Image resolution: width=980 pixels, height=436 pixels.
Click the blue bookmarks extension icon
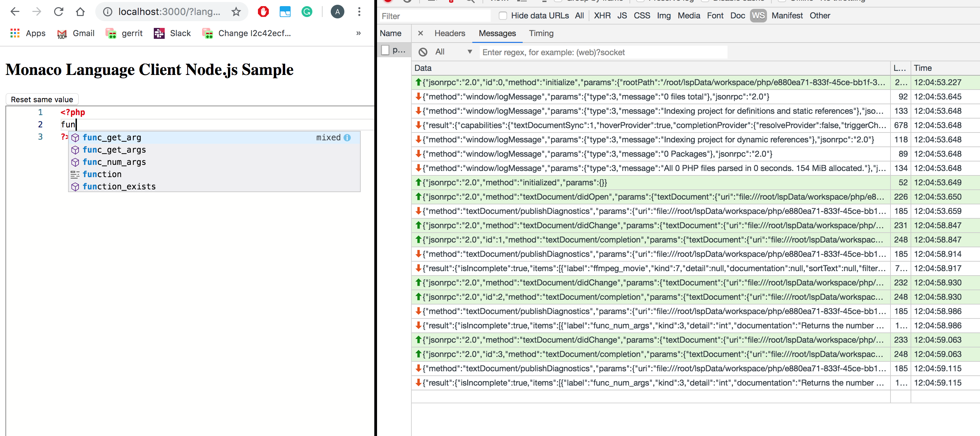pyautogui.click(x=285, y=12)
